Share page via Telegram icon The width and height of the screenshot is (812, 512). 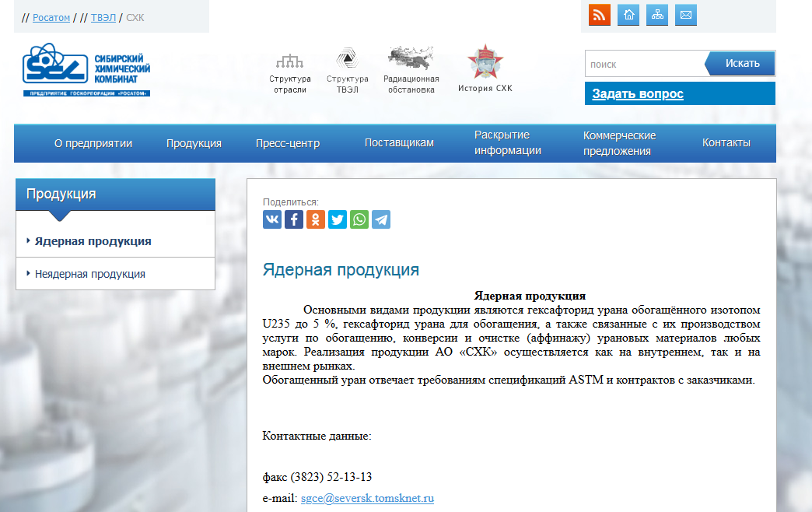[380, 219]
